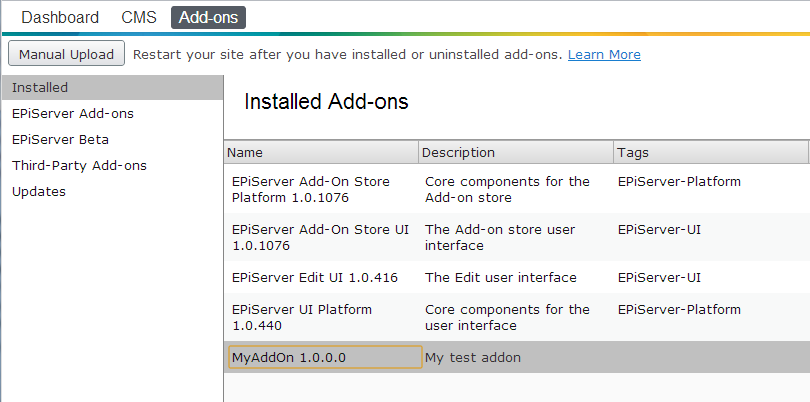Screen dimensions: 810x402
Task: Select EPiServer Add-On Store UI row
Action: (x=320, y=237)
